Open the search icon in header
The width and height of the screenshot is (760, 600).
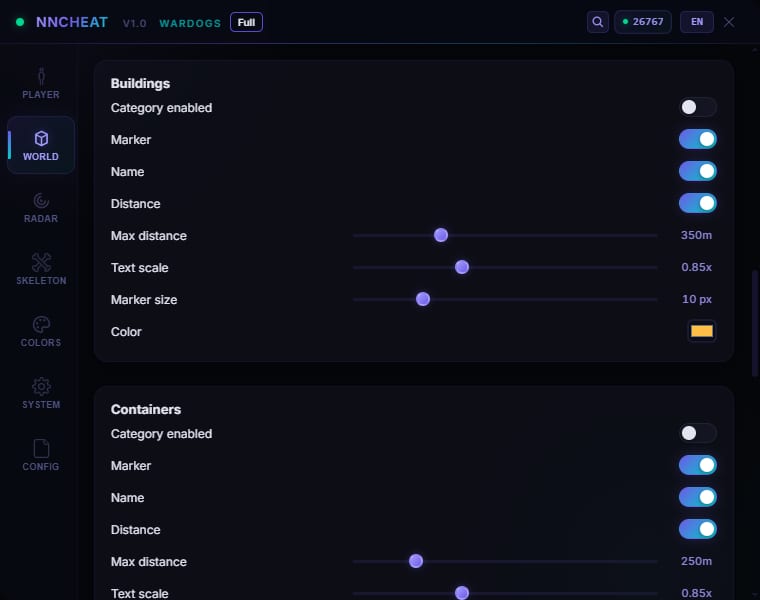(597, 22)
